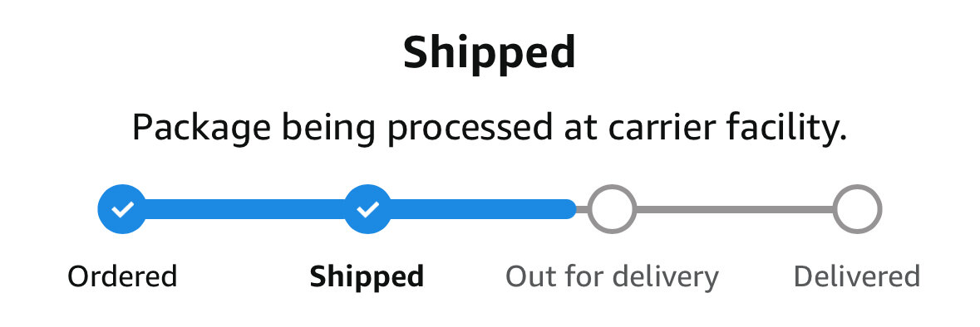Screen dimensions: 980x327
Task: Select the empty Delivered step circle
Action: click(x=858, y=209)
